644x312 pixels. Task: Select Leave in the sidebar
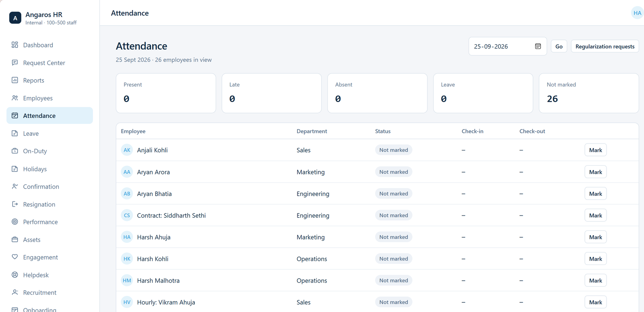50,133
